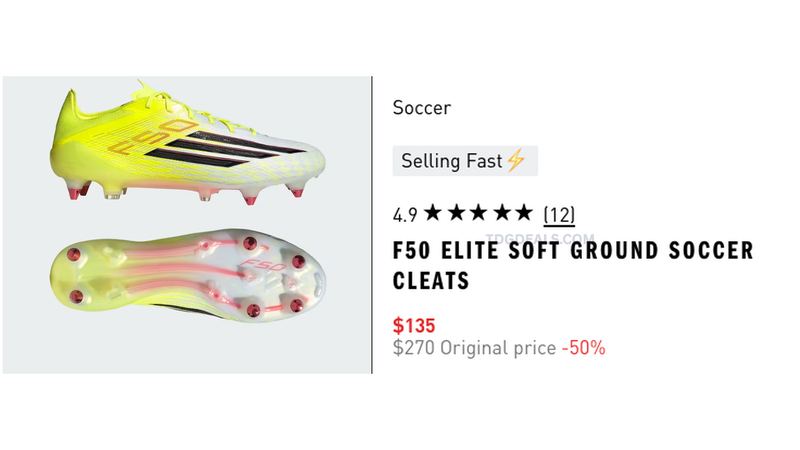Click the word CLEATS in title
Screen dimensions: 800x450
(x=431, y=281)
